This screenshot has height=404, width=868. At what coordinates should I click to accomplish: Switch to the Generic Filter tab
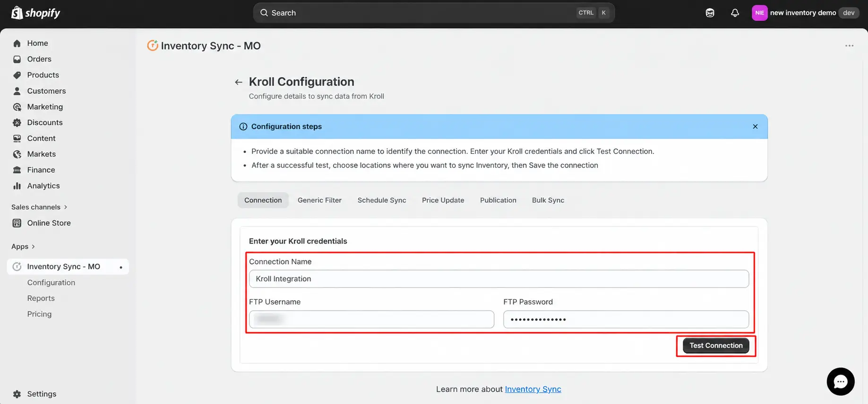tap(320, 200)
